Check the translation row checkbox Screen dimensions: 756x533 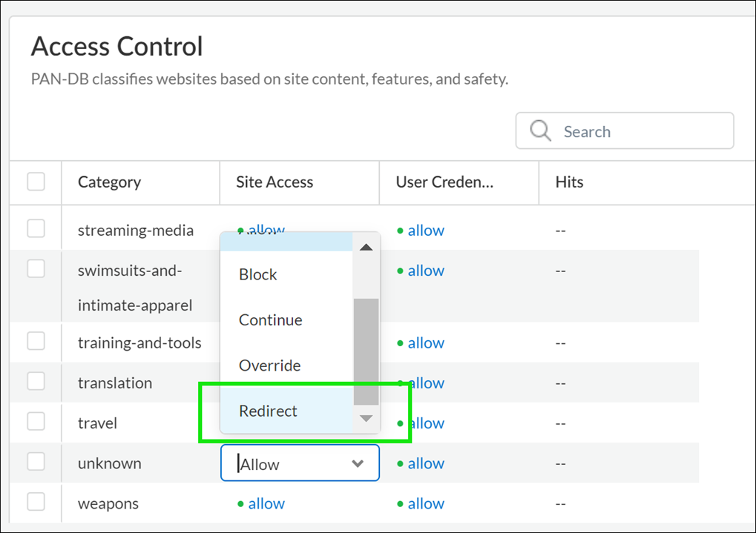pyautogui.click(x=36, y=381)
